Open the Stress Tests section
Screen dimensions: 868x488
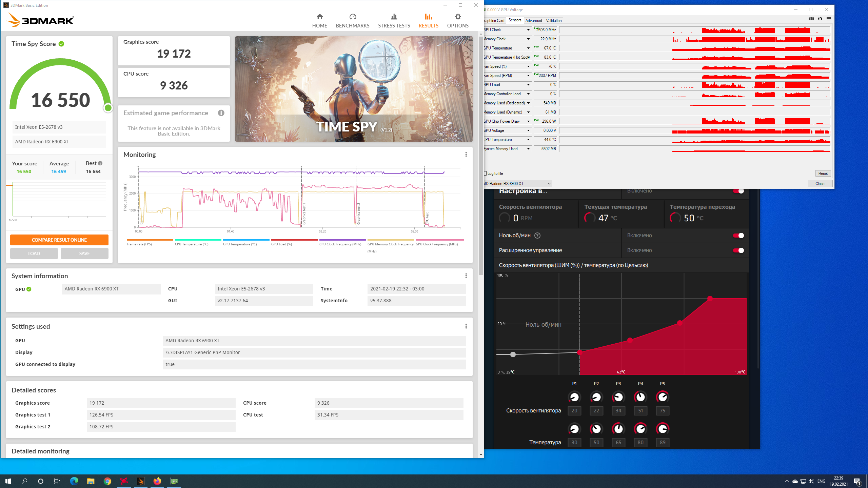coord(394,21)
